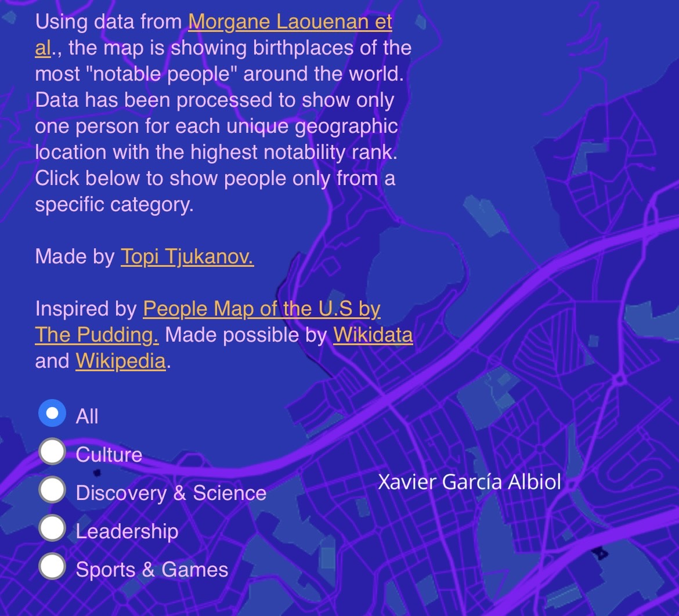Click the "Sports & Games" label text

(x=152, y=570)
